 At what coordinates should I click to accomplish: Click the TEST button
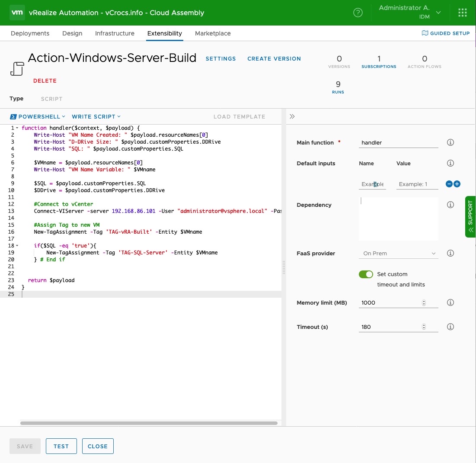pyautogui.click(x=61, y=446)
